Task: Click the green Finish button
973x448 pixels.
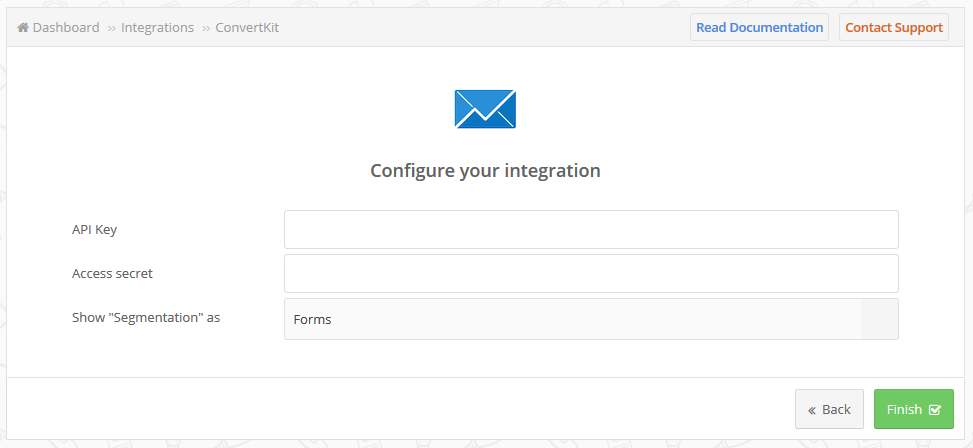Action: 913,410
